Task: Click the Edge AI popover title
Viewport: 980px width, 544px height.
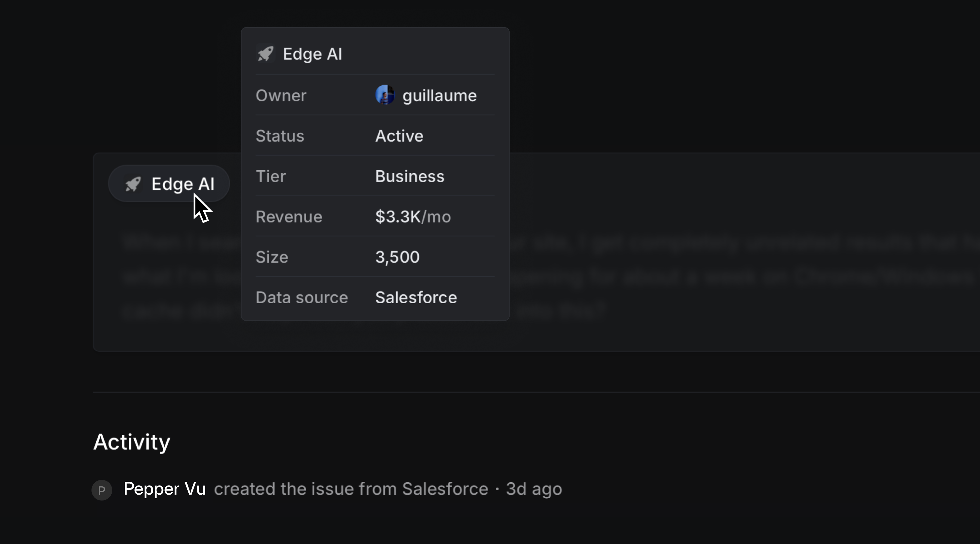Action: [312, 54]
